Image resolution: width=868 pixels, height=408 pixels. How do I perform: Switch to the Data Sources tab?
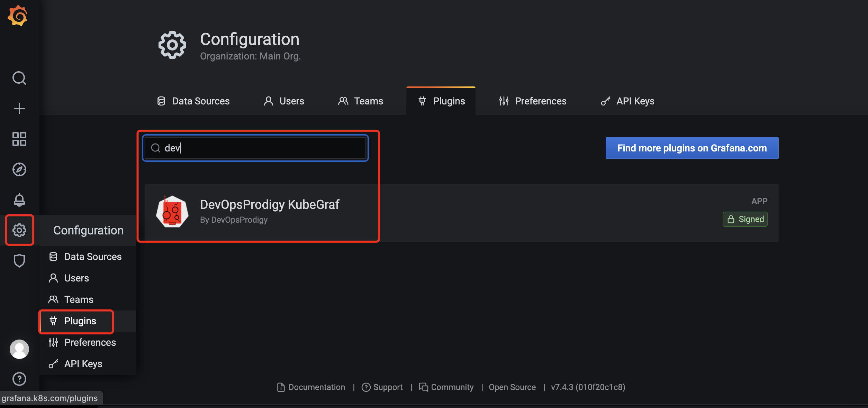[193, 101]
